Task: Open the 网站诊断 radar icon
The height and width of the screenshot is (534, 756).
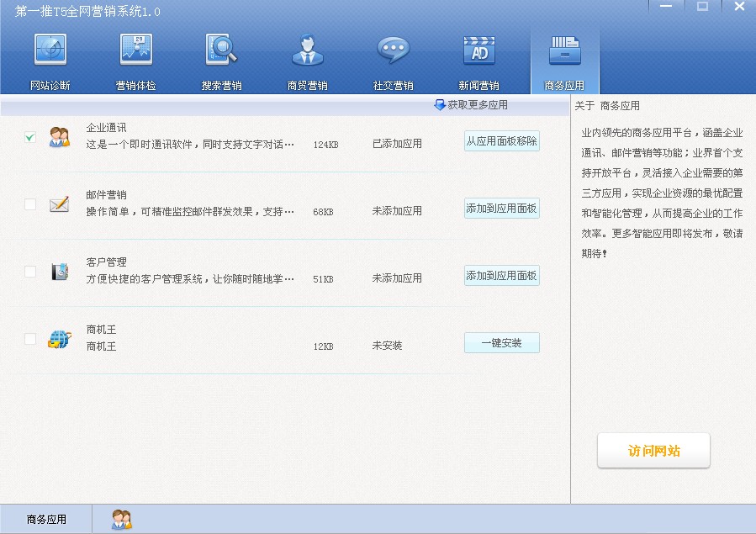Action: [x=50, y=50]
